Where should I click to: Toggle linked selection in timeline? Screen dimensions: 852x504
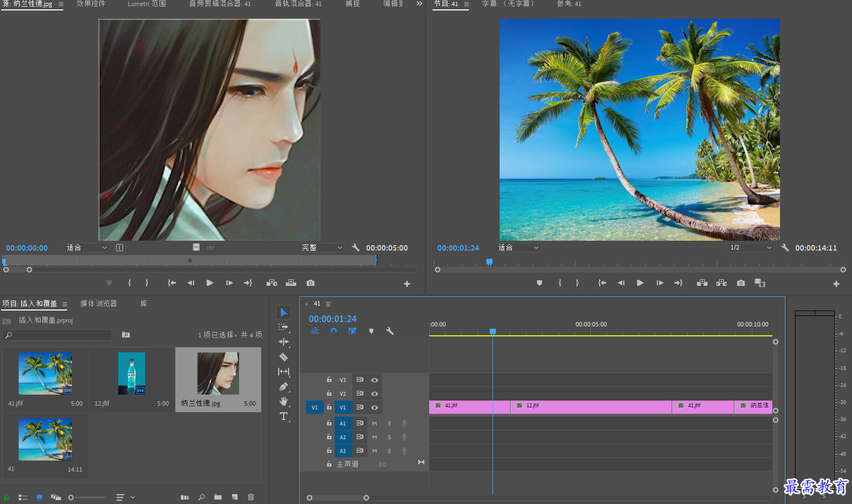(352, 331)
